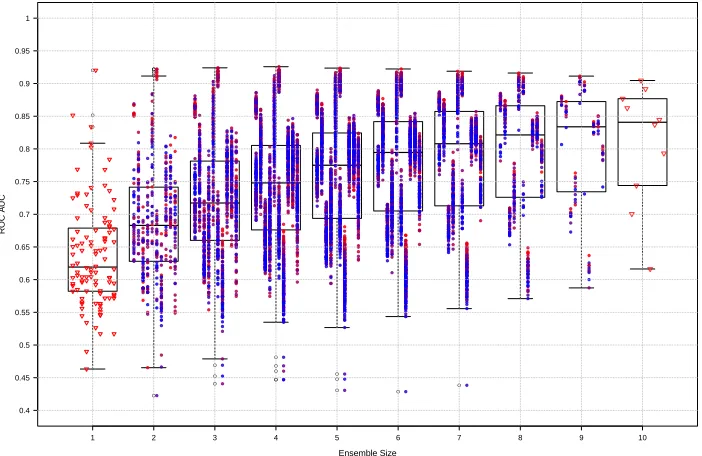Click x-axis tick label "4"
Screen dimensions: 702x456
click(276, 438)
